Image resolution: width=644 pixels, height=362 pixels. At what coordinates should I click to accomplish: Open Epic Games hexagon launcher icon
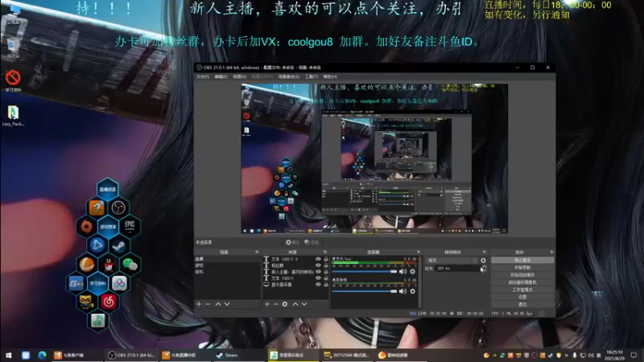[x=130, y=226]
